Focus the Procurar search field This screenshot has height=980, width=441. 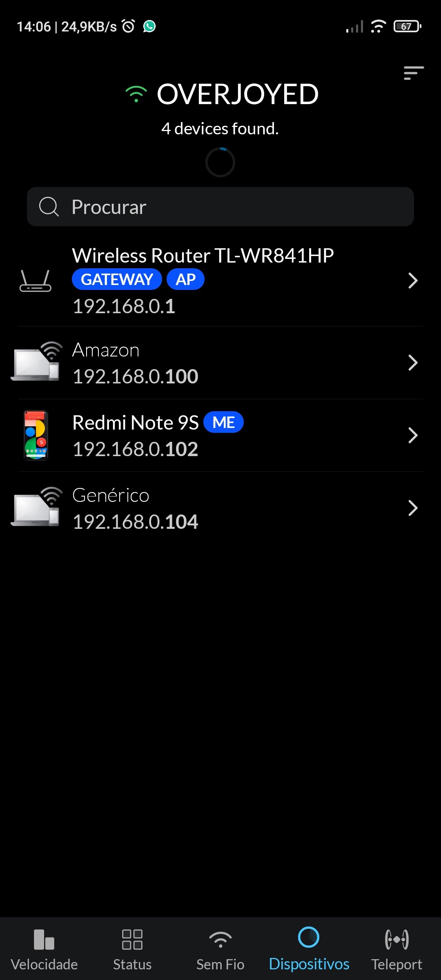pos(237,207)
